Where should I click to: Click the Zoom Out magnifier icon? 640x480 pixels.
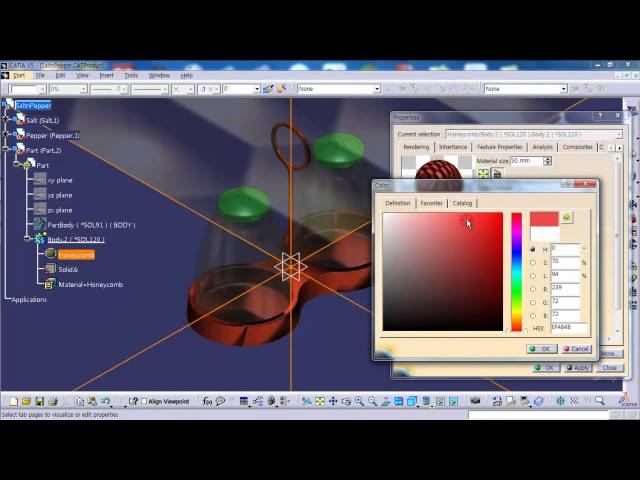(372, 402)
